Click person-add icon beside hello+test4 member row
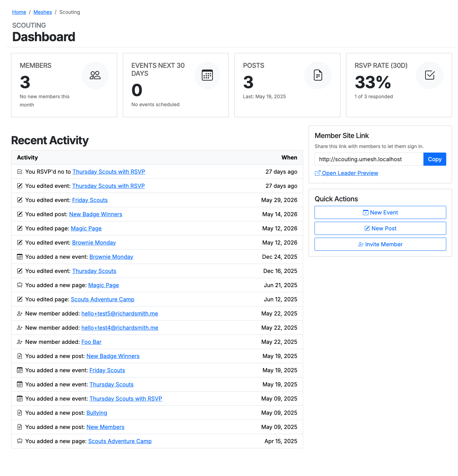 (20, 328)
